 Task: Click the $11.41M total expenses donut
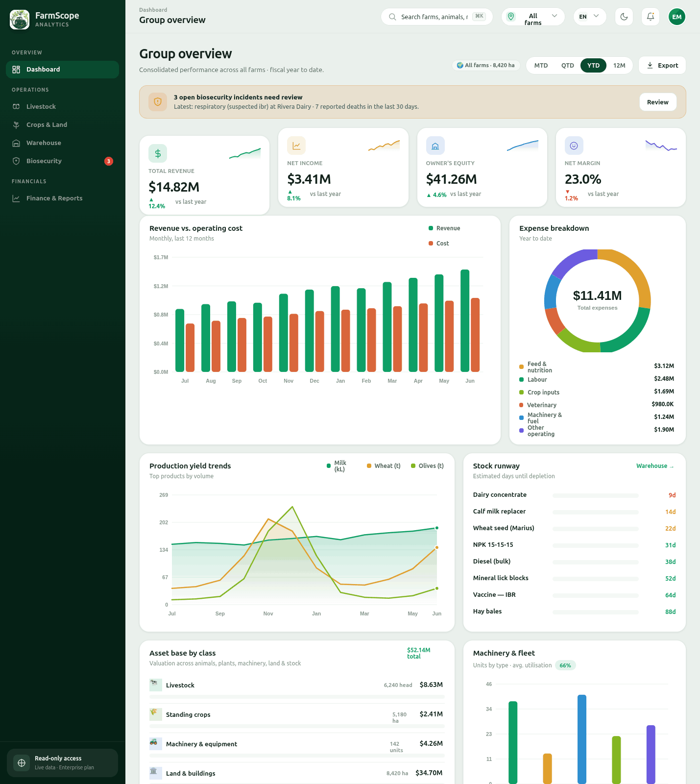(598, 300)
